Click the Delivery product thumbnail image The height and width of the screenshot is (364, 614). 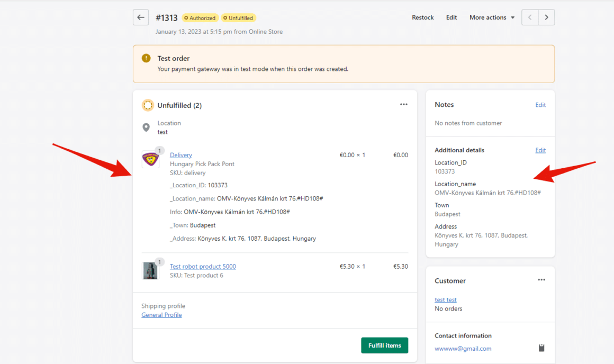(x=151, y=158)
